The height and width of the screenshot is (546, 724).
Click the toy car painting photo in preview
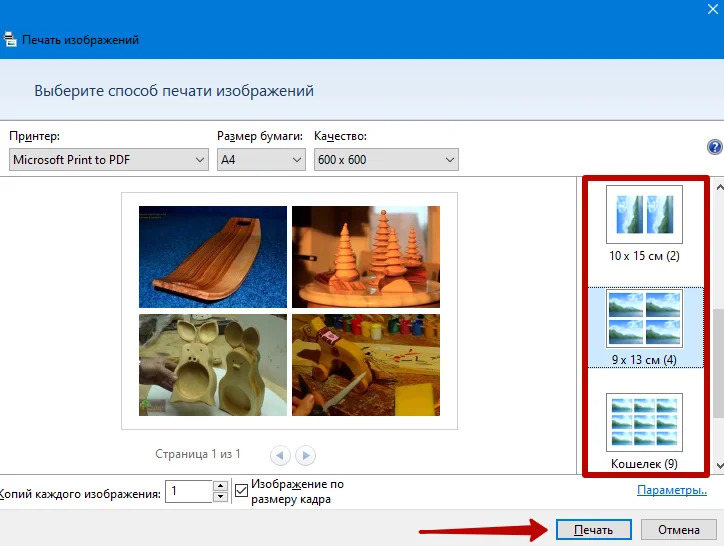pos(366,365)
